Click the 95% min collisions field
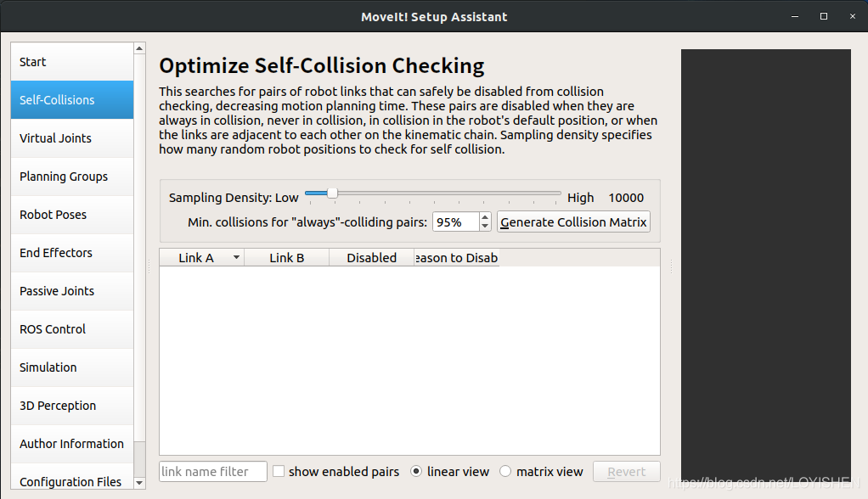Image resolution: width=868 pixels, height=499 pixels. (455, 221)
